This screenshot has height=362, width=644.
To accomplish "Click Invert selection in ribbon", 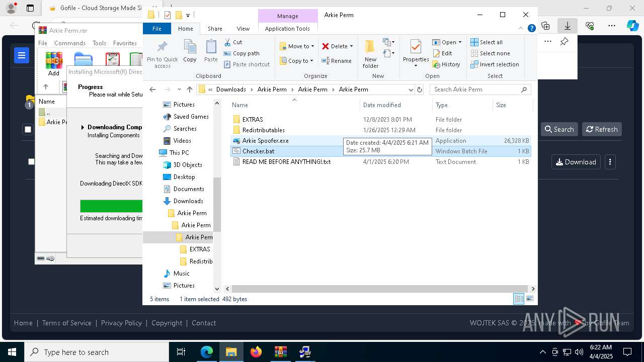I will coord(495,64).
